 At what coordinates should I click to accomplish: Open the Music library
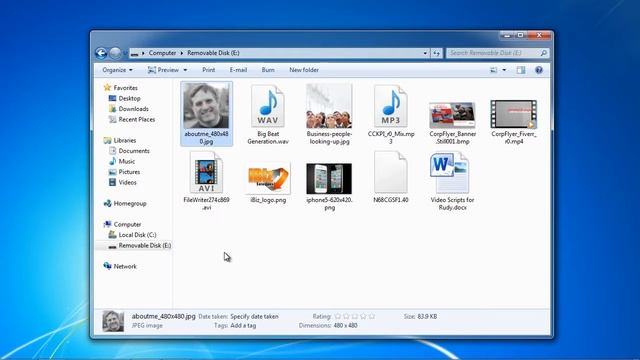click(127, 162)
